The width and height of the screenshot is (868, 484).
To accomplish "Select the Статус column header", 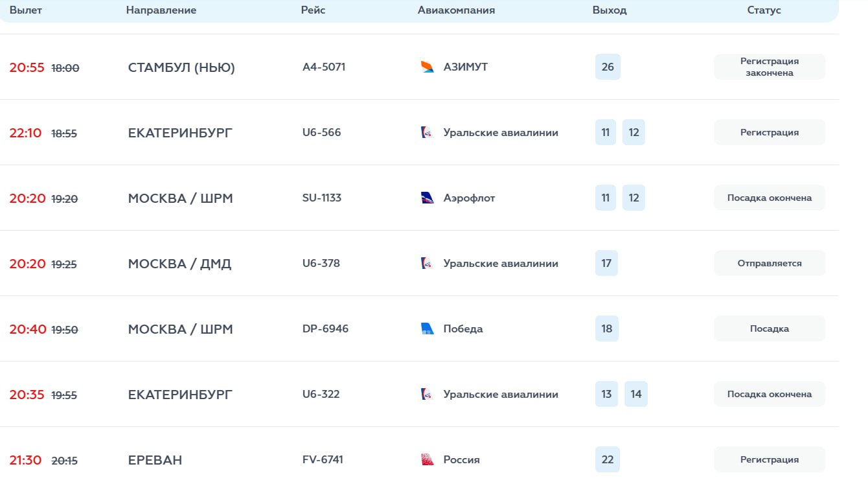I will 764,10.
